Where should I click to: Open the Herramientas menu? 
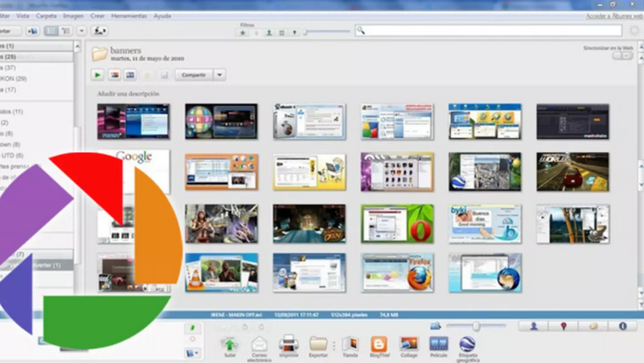[x=129, y=16]
